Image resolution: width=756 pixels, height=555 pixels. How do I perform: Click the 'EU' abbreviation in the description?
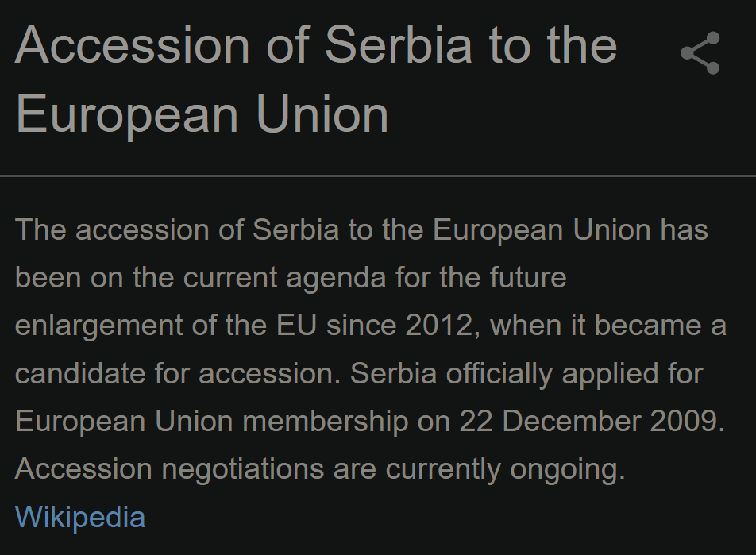point(296,326)
